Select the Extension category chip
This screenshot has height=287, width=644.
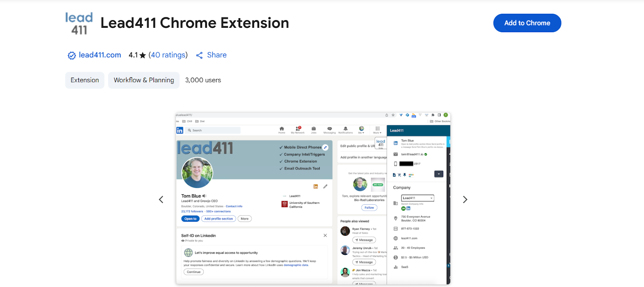[85, 80]
